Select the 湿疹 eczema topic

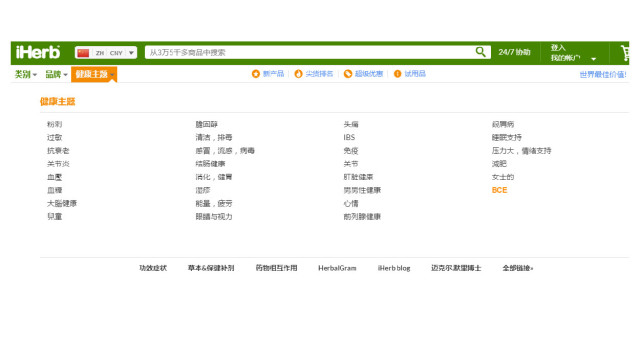(x=203, y=190)
